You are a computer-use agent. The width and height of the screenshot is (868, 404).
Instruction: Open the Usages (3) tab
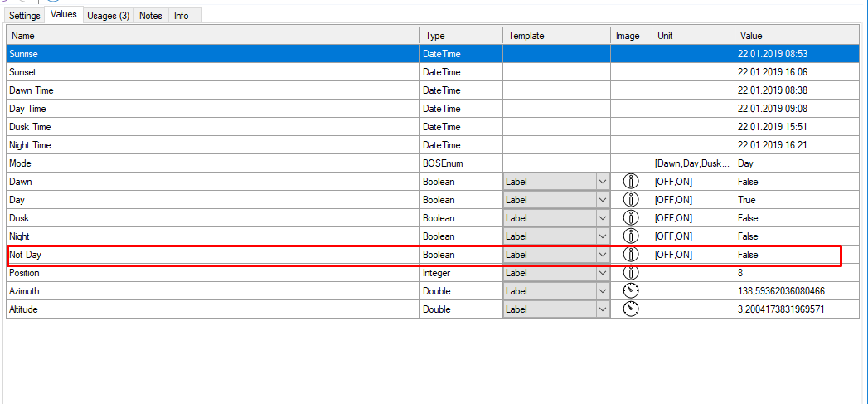(x=108, y=16)
